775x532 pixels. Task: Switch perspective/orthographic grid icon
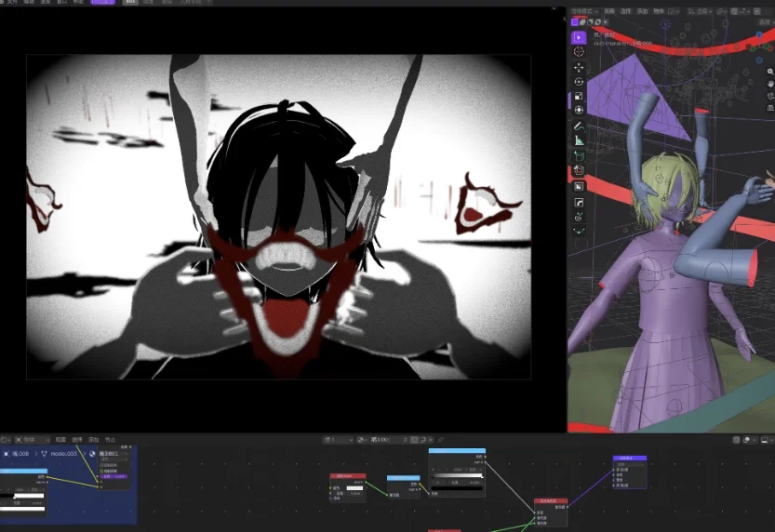pos(770,108)
